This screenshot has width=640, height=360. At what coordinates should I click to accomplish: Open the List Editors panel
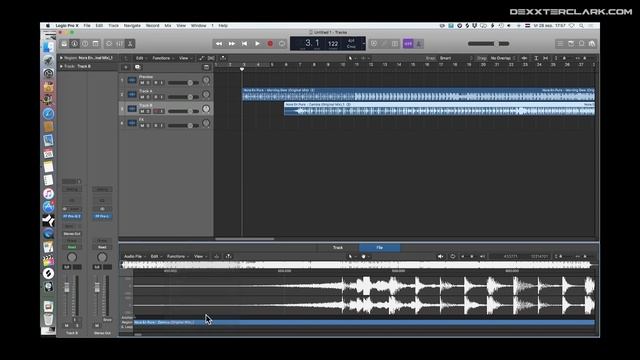point(560,44)
